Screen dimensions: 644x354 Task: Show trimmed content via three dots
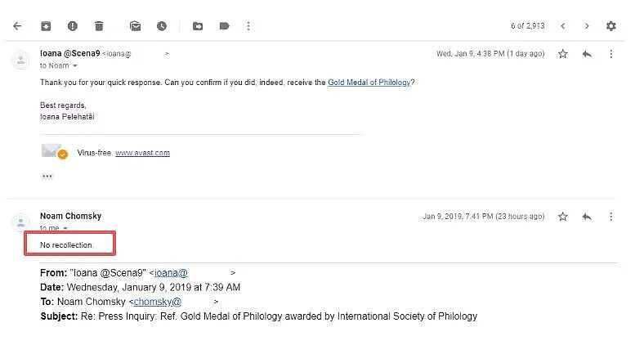pos(47,176)
